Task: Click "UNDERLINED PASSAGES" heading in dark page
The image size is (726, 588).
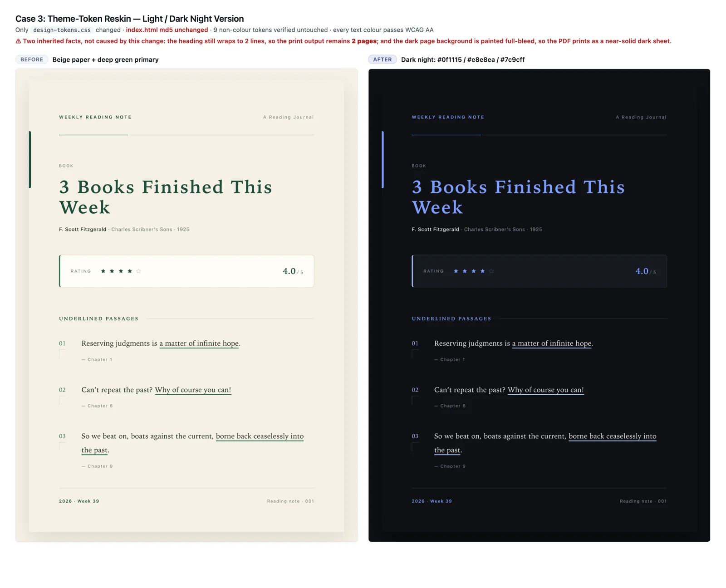Action: point(451,319)
